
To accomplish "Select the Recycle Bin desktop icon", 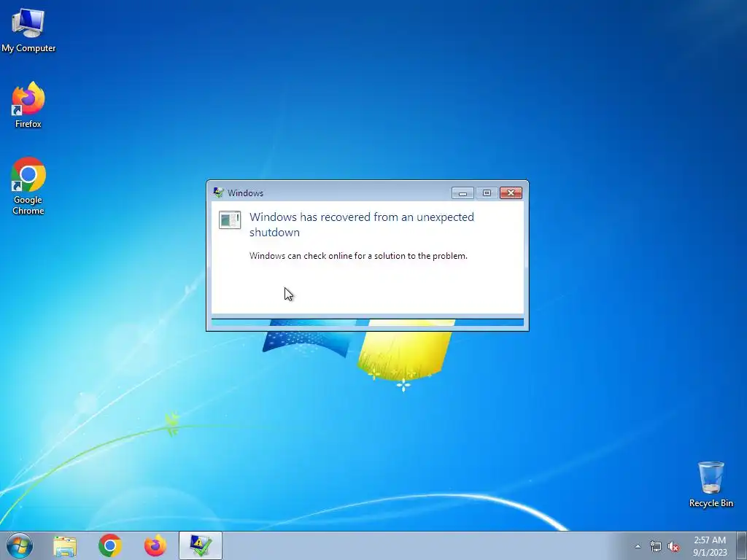I will (711, 484).
